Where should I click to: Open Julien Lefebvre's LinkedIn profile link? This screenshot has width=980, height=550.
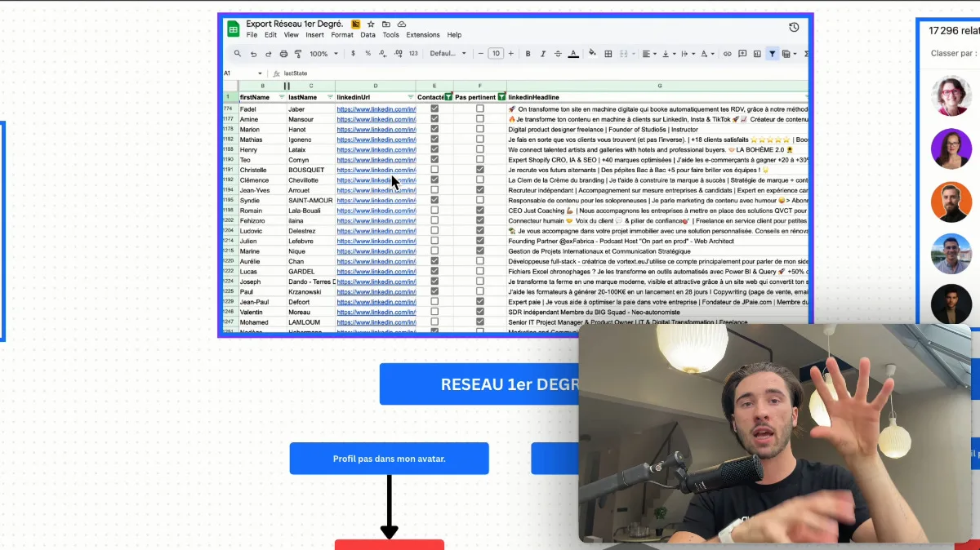click(x=376, y=241)
